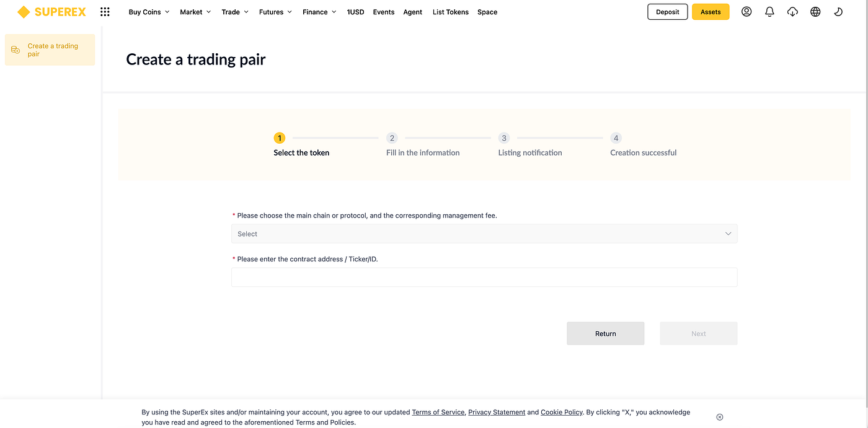Open the language globe icon
The image size is (868, 428).
click(x=815, y=12)
